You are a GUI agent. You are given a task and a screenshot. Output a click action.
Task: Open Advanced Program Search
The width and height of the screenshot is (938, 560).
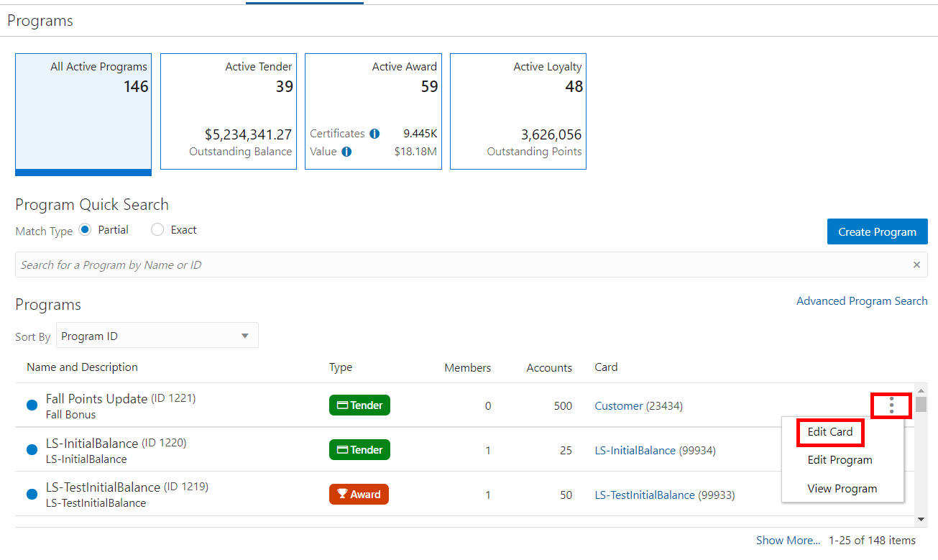[862, 301]
